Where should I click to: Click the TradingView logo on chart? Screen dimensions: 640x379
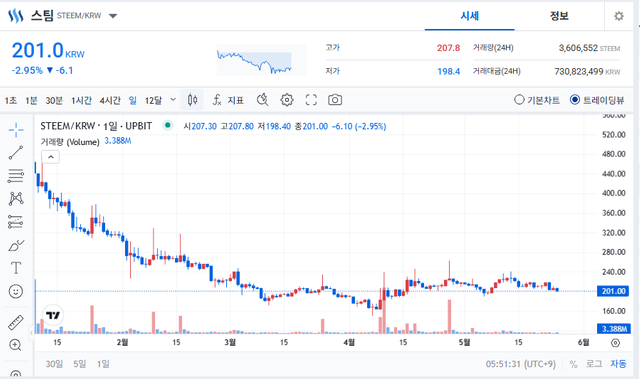53,315
